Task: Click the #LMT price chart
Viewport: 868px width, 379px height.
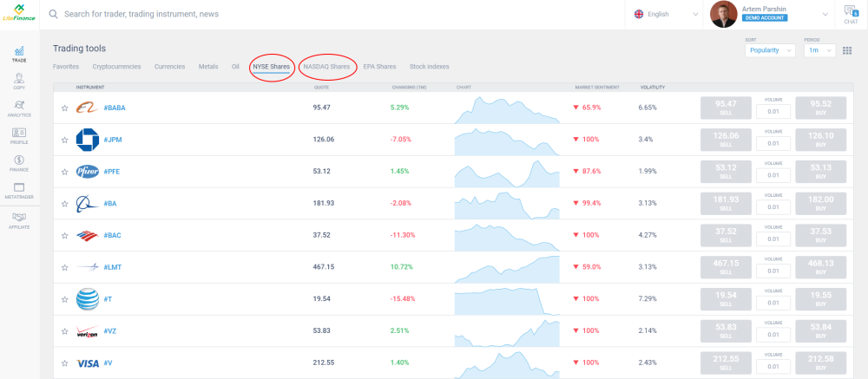Action: pyautogui.click(x=507, y=269)
